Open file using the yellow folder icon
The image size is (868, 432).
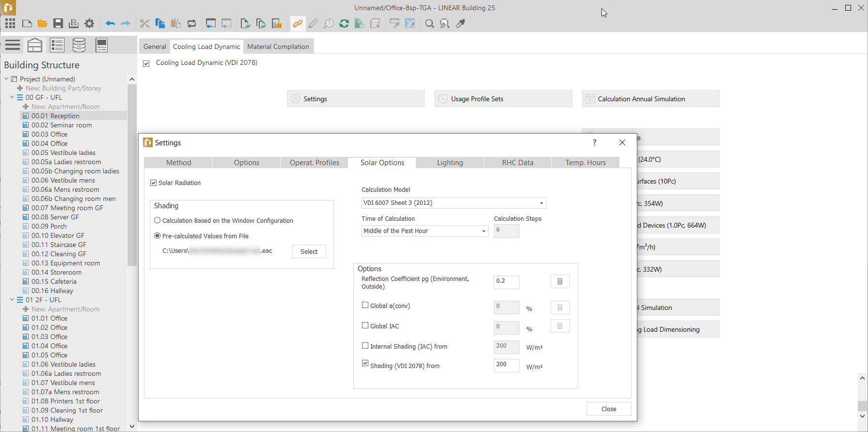(x=43, y=23)
